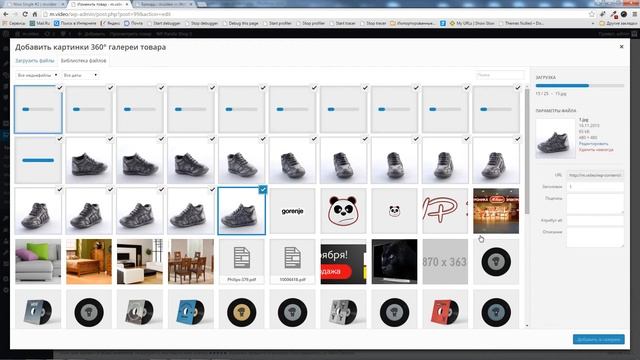
Task: Open the Start debugger bookmark
Action: [x=165, y=23]
